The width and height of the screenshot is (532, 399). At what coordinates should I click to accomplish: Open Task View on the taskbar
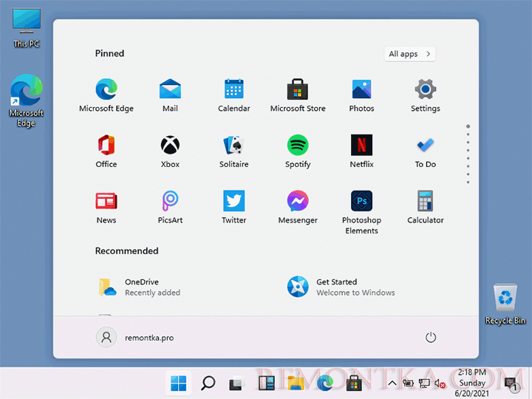pos(237,383)
